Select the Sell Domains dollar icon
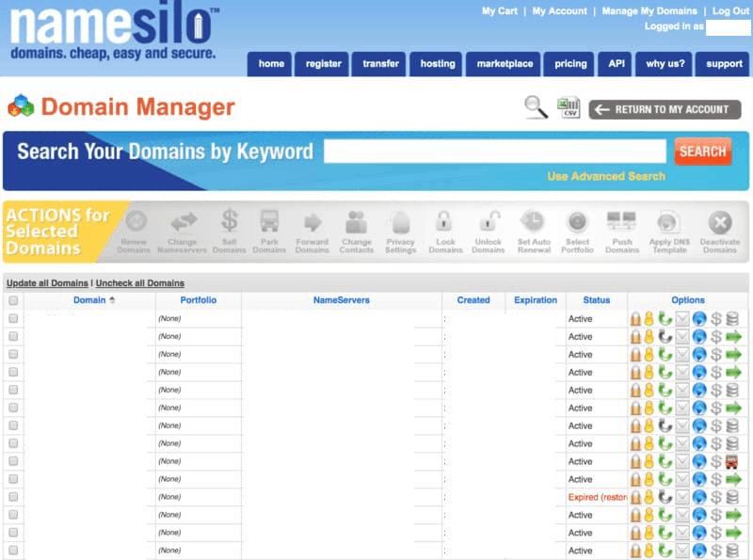 [229, 232]
